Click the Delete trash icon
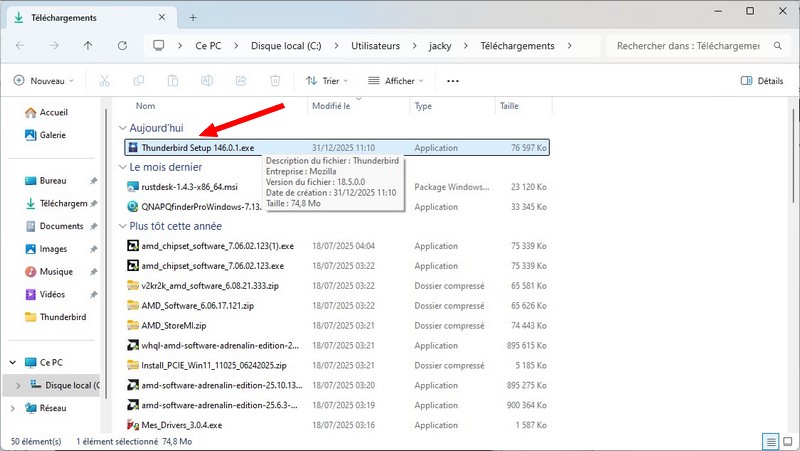 [277, 81]
